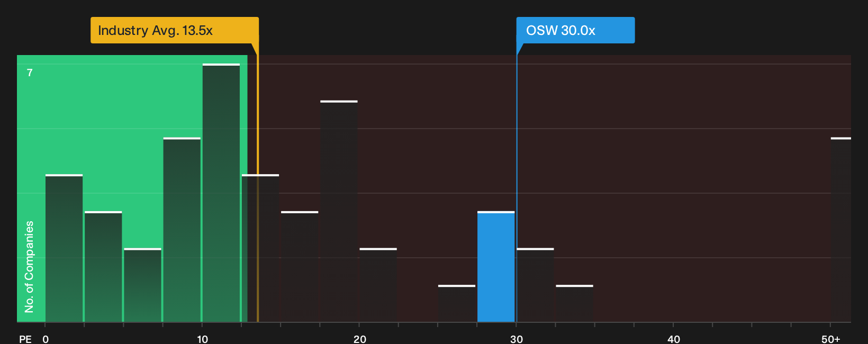Viewport: 868px width, 344px height.
Task: Click the x-axis label '10'
Action: (x=202, y=339)
